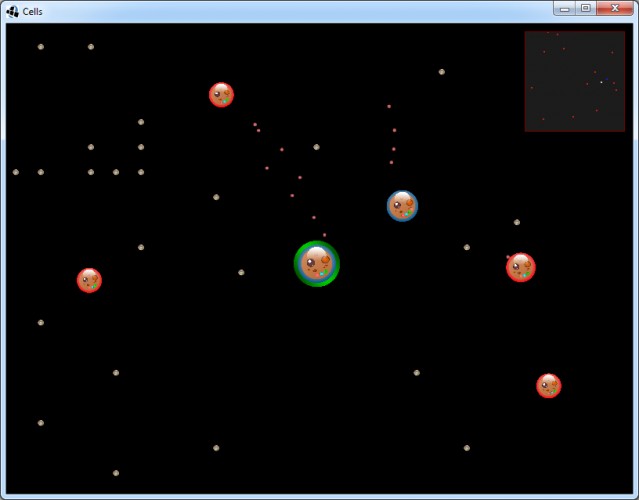Close the Cells window
This screenshot has height=500, width=639.
[615, 9]
